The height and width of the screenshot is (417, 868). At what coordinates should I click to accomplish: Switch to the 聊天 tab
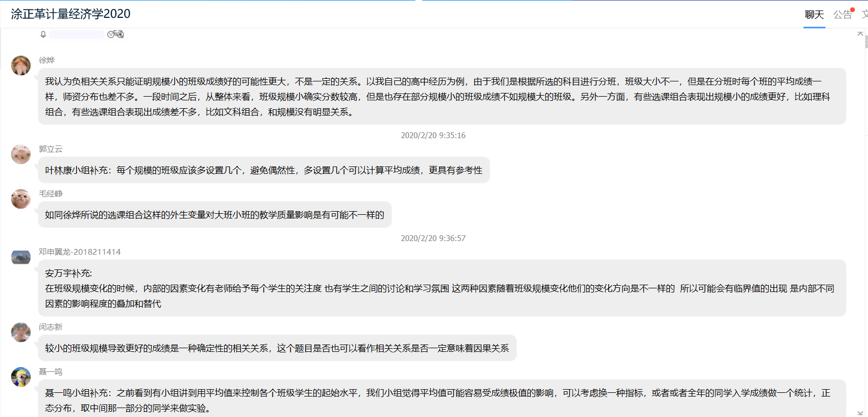[x=814, y=15]
